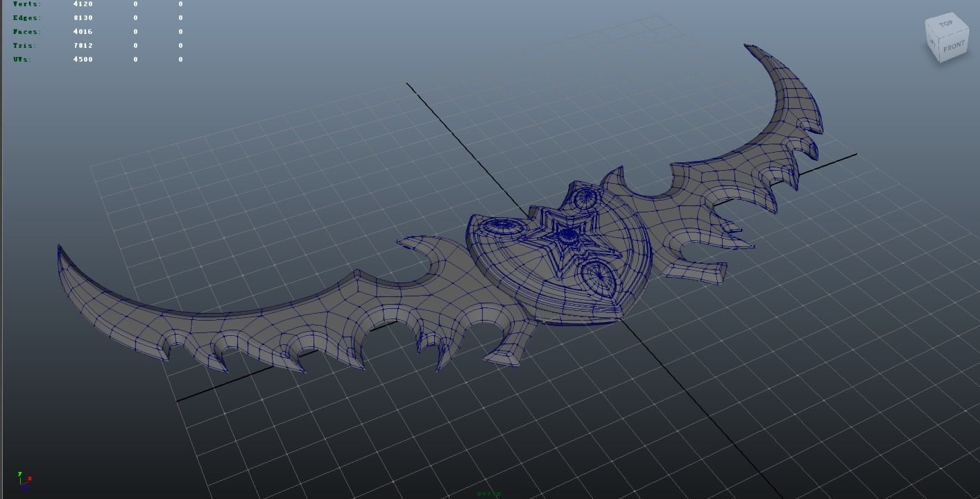
Task: Click the Faces label in the HUD
Action: click(x=27, y=32)
